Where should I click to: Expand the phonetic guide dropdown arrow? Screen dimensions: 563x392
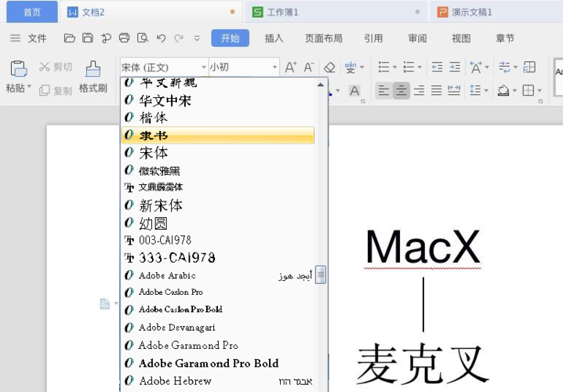(x=362, y=67)
